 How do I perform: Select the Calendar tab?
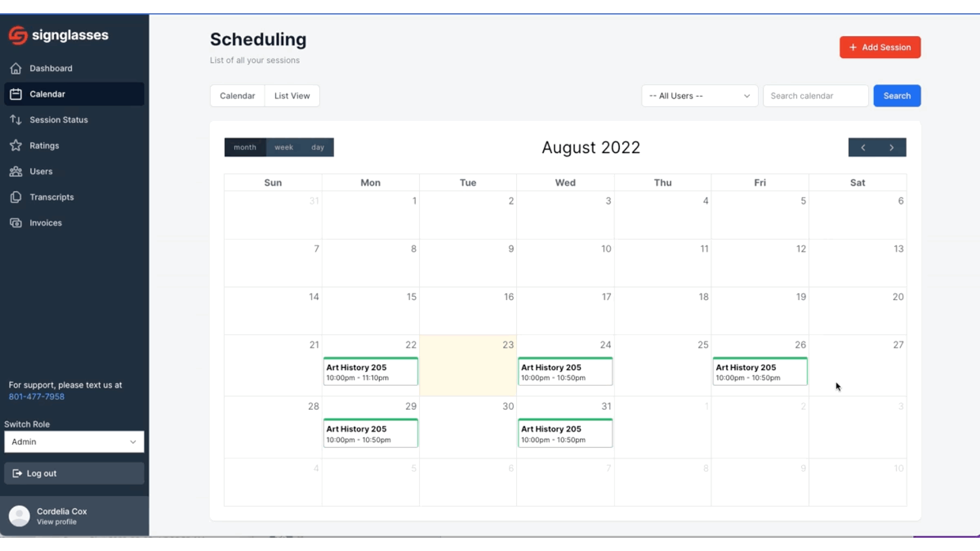pos(237,96)
